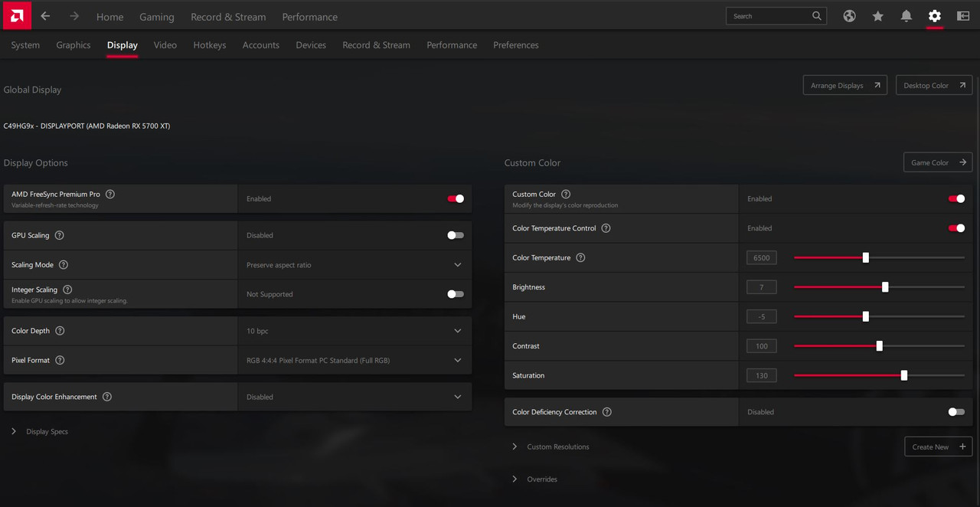This screenshot has width=980, height=507.
Task: Adjust Hue slider handle
Action: [866, 316]
